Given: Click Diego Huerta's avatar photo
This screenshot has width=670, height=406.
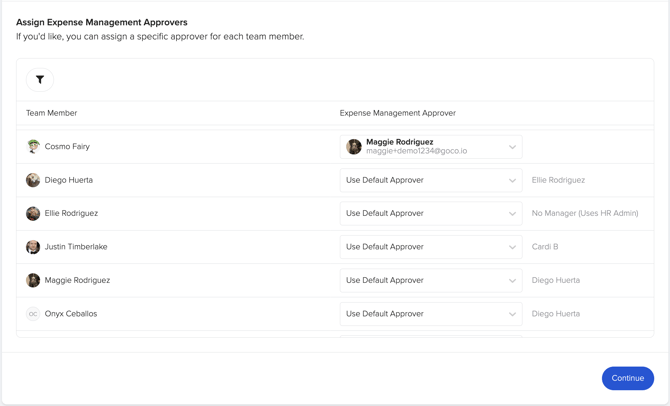Looking at the screenshot, I should (x=33, y=180).
